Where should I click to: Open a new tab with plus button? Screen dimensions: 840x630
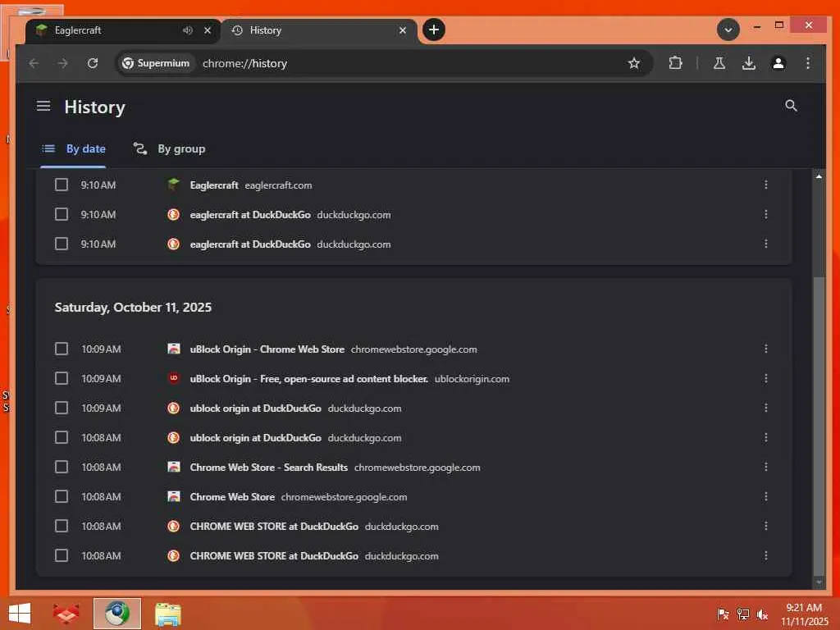[434, 30]
